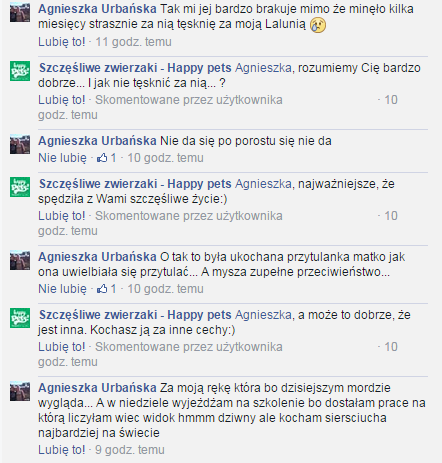Viewport: 442px width, 463px height.
Task: Click thumbs-up count on 'Nie da się' comment
Action: (x=107, y=158)
